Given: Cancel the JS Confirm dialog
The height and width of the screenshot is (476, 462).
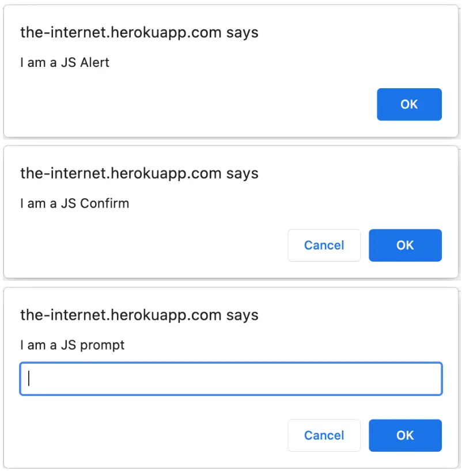Looking at the screenshot, I should 324,245.
